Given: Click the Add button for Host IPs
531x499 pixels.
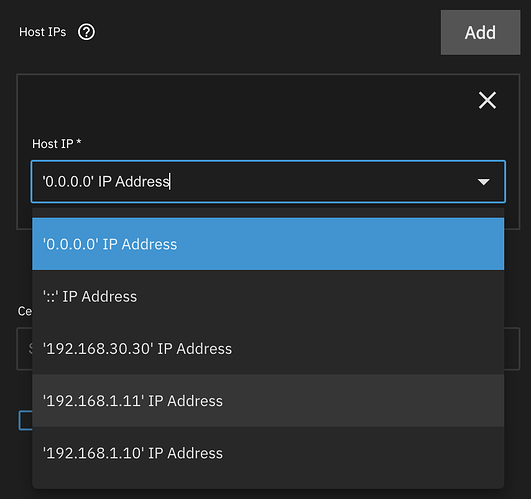Looking at the screenshot, I should [x=480, y=32].
